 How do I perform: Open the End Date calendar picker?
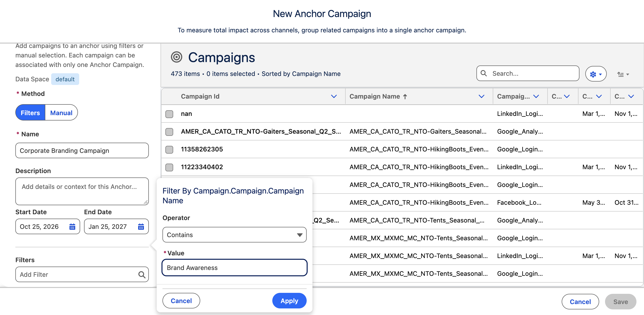[x=141, y=227]
